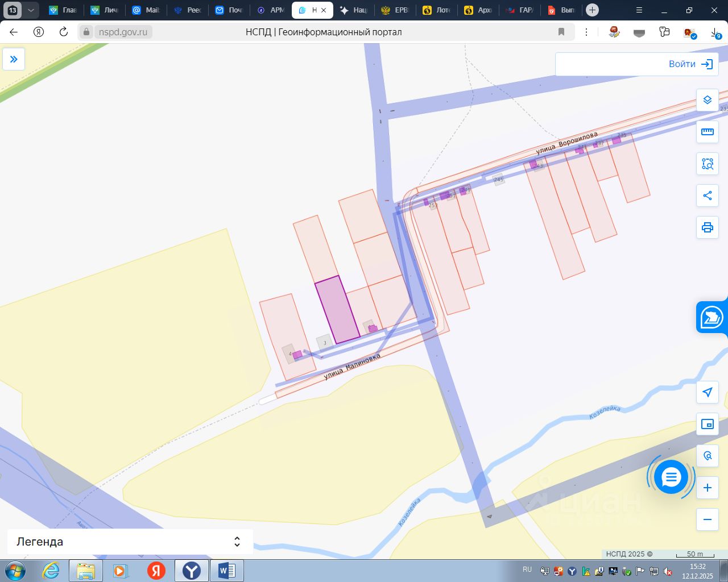Select the ruler measurement tool
The image size is (728, 582).
pyautogui.click(x=708, y=132)
